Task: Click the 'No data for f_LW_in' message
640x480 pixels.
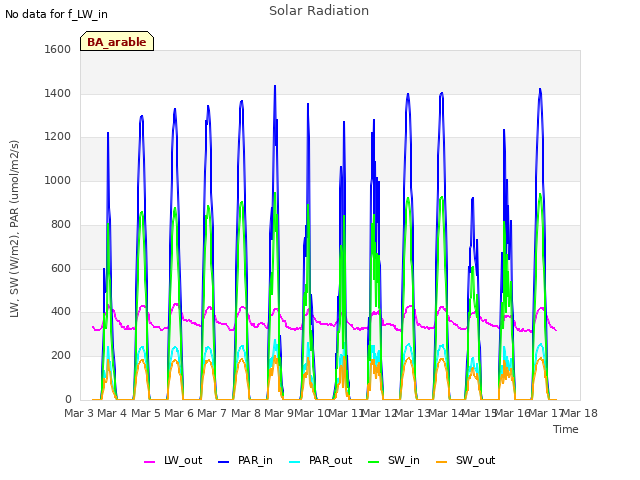Action: coord(56,14)
